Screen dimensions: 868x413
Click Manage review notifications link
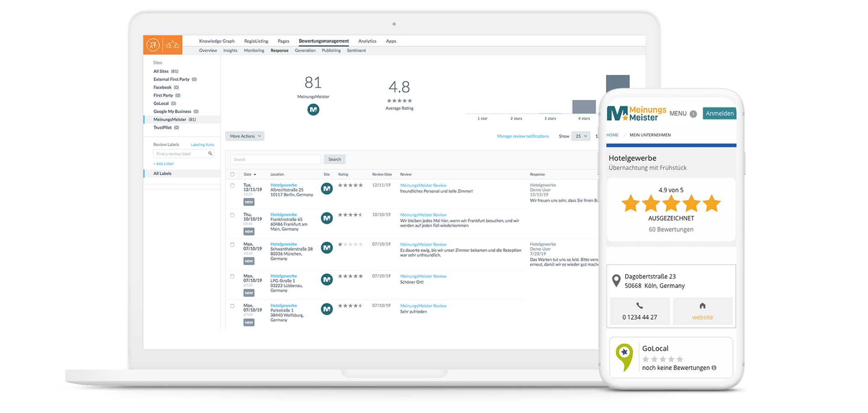pos(523,136)
